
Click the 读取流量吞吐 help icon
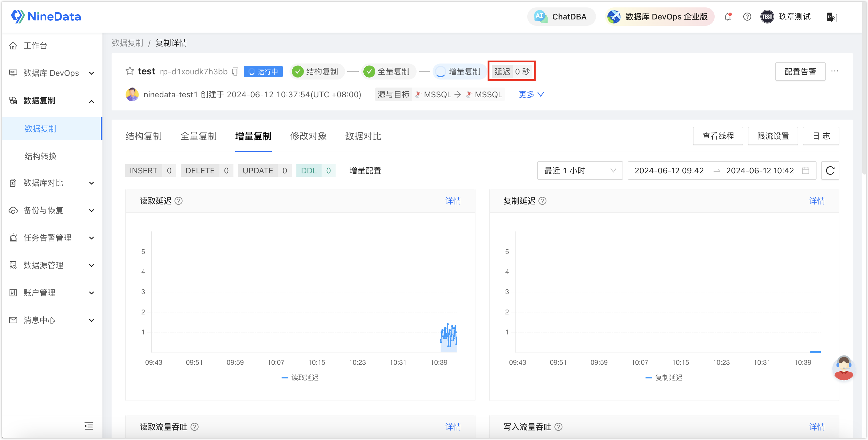pos(195,427)
